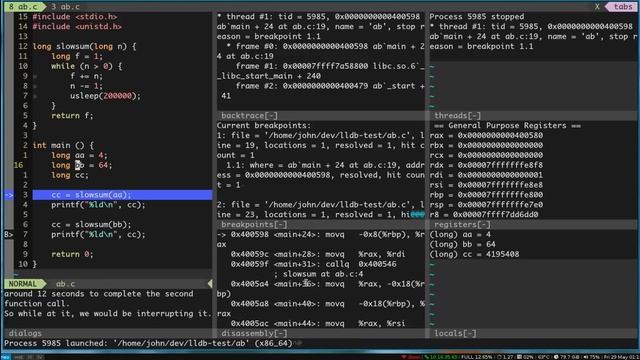Select the rdx register row

(x=486, y=165)
